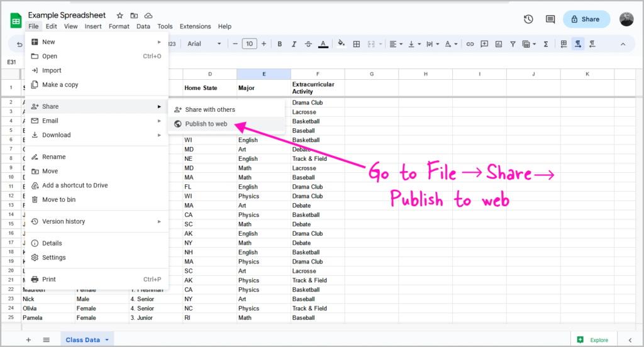Select Import in File menu
644x347 pixels.
(96, 70)
